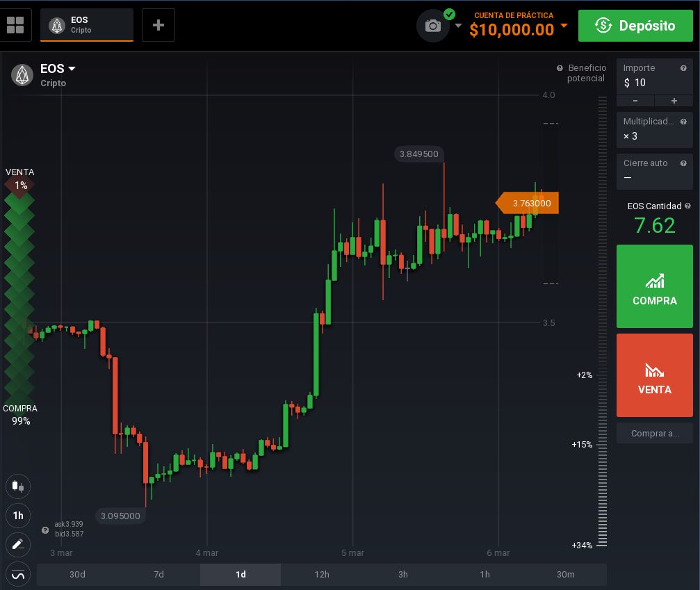
Task: Open the Importe help question mark
Action: pyautogui.click(x=683, y=68)
